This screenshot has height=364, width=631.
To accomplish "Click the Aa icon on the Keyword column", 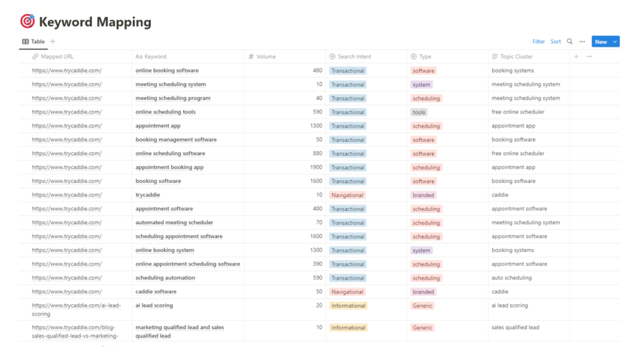I will [x=138, y=56].
